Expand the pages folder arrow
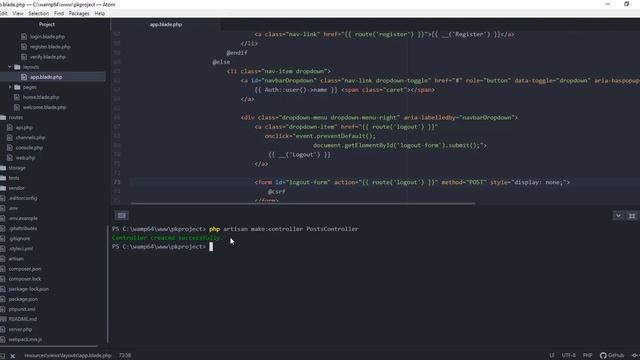 click(x=10, y=87)
